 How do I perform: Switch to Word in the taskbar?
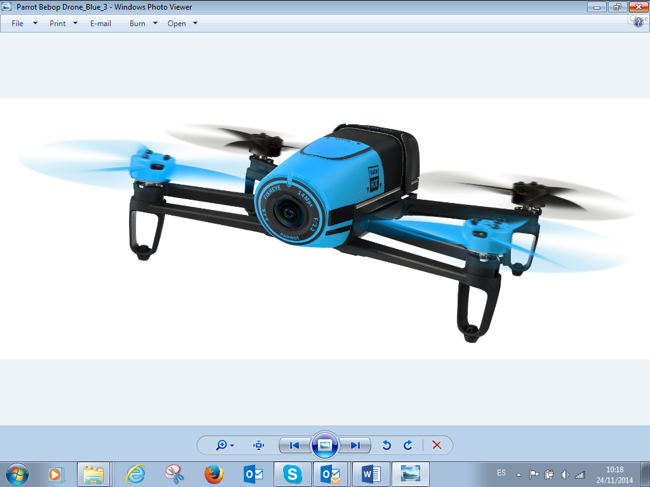[x=371, y=474]
